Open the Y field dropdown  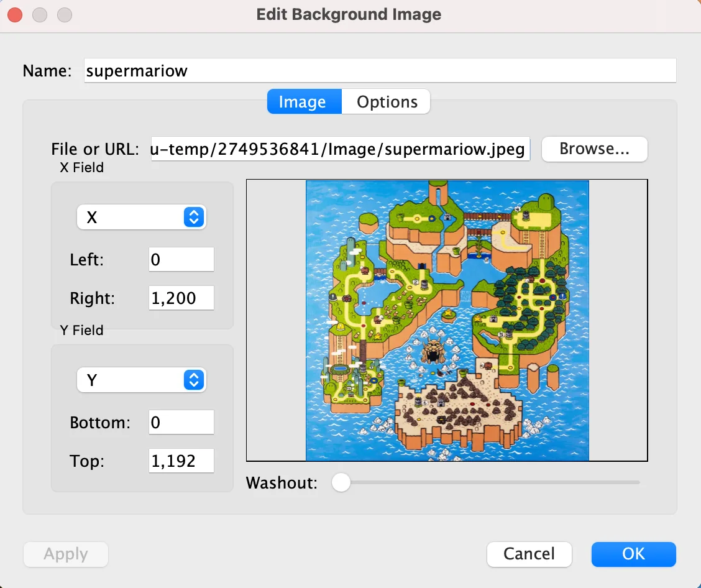(141, 380)
